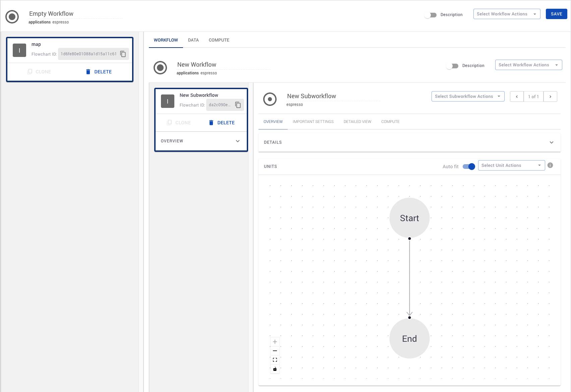Open the IMPORTANT SETTINGS tab
Image resolution: width=571 pixels, height=392 pixels.
pos(313,121)
